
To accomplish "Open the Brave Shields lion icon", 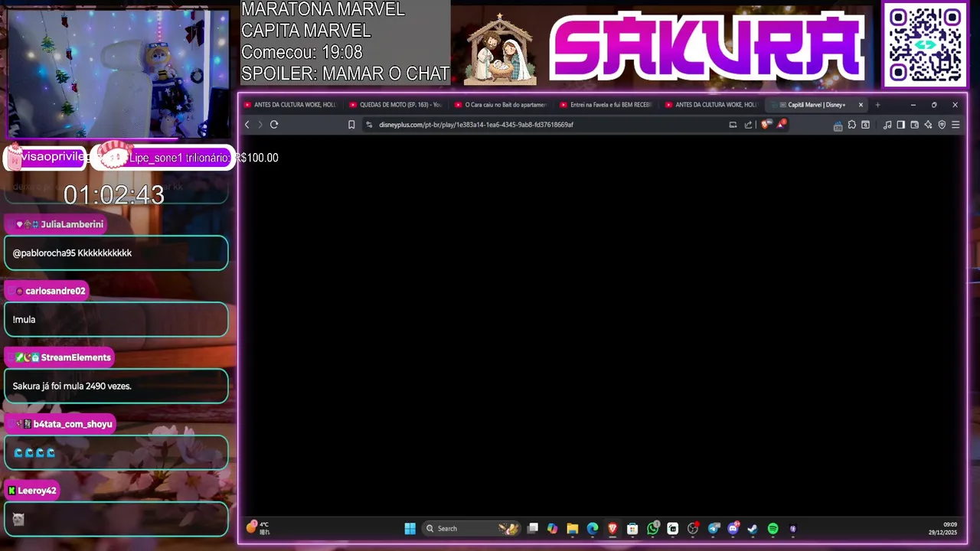I will (x=766, y=125).
